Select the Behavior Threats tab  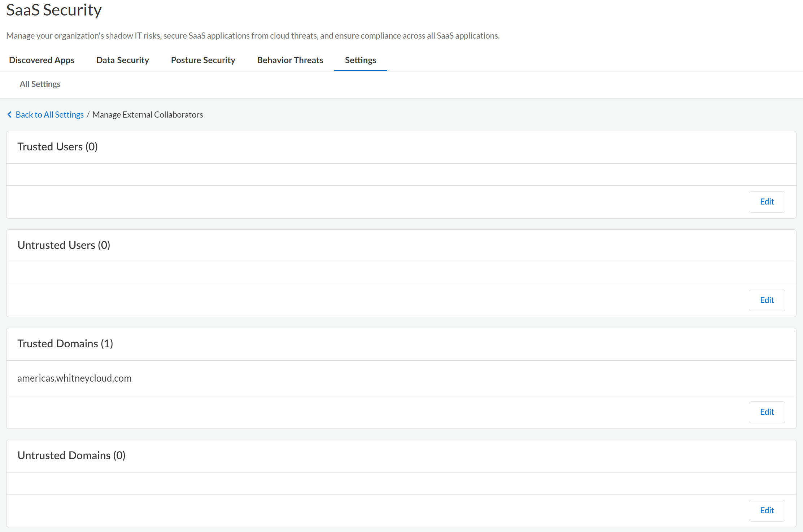[x=290, y=60]
